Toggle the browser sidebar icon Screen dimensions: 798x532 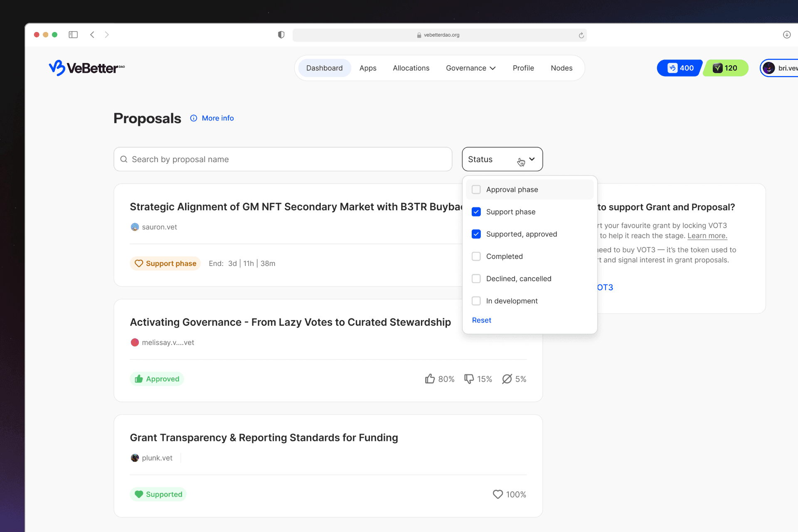click(x=73, y=34)
